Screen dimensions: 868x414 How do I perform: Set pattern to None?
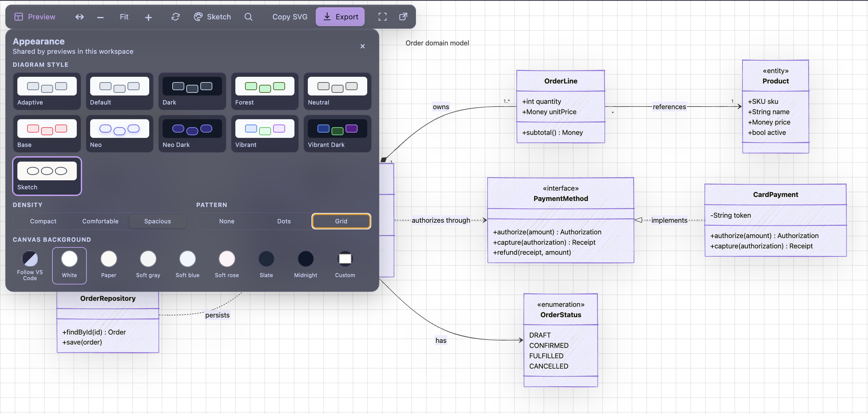(x=227, y=221)
